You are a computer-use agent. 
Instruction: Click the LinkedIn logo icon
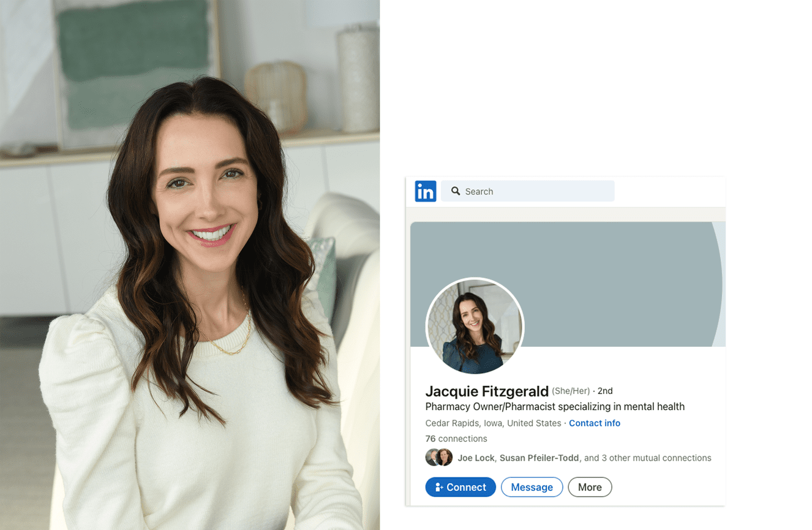[x=426, y=191]
